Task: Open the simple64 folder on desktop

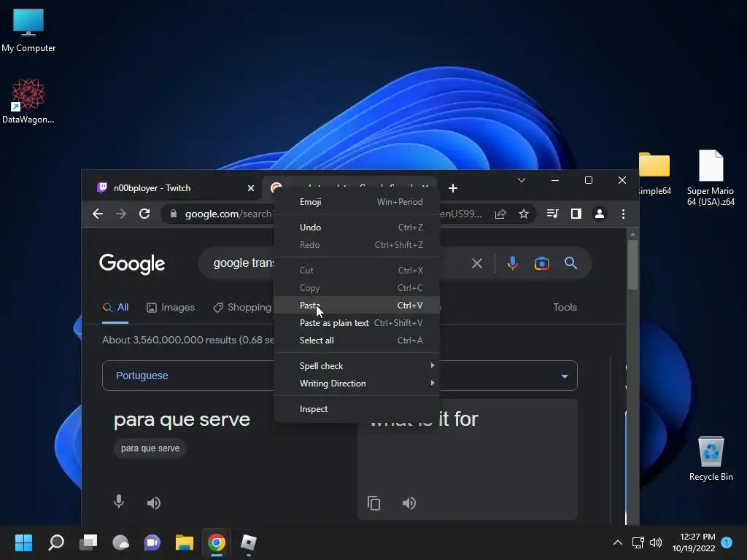Action: coord(654,174)
